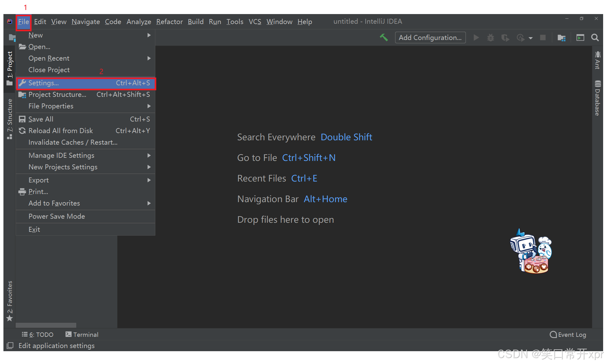Select Invalidate Caches / Restart...
This screenshot has width=605, height=364.
[85, 142]
